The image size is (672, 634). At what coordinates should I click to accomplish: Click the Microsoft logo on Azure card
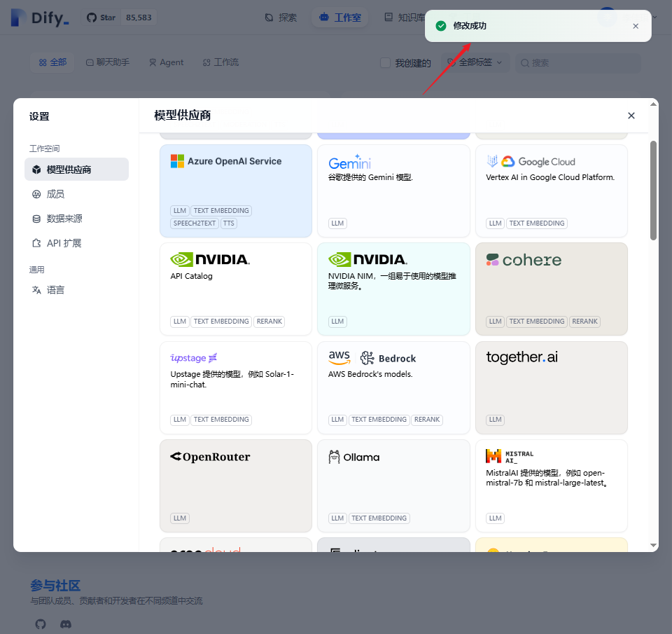click(x=177, y=161)
